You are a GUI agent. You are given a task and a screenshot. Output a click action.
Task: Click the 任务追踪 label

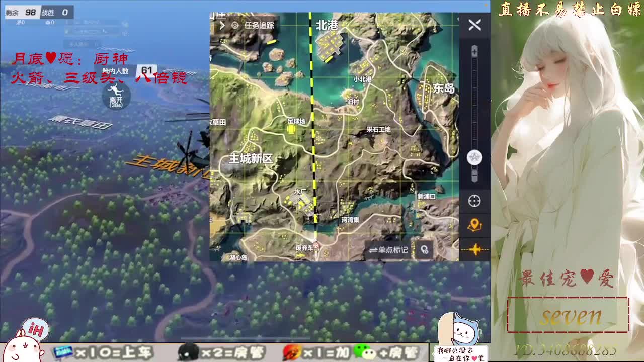click(x=259, y=25)
